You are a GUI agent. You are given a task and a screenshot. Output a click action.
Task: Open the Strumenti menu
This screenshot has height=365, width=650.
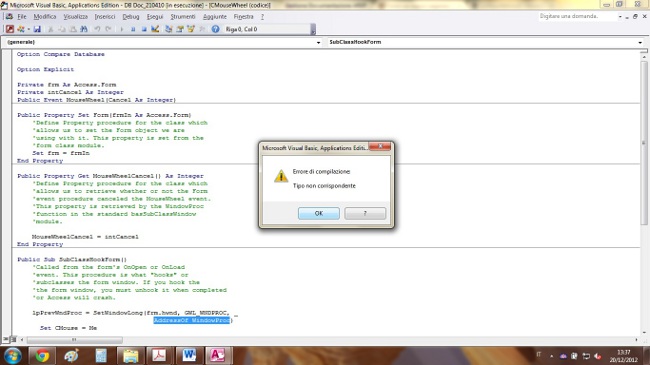tap(183, 17)
